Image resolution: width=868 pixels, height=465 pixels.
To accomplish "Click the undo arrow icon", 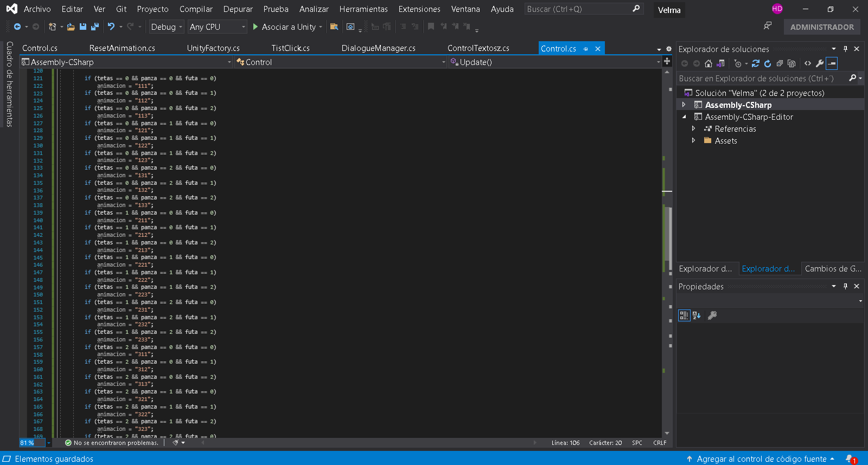I will click(111, 27).
